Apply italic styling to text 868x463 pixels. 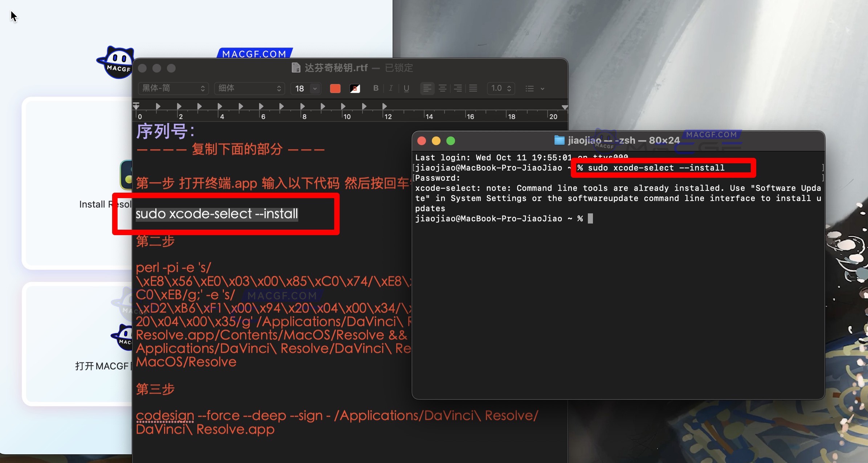391,88
